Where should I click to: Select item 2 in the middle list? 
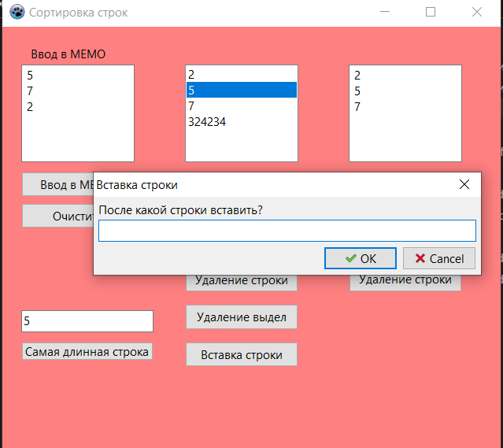242,75
